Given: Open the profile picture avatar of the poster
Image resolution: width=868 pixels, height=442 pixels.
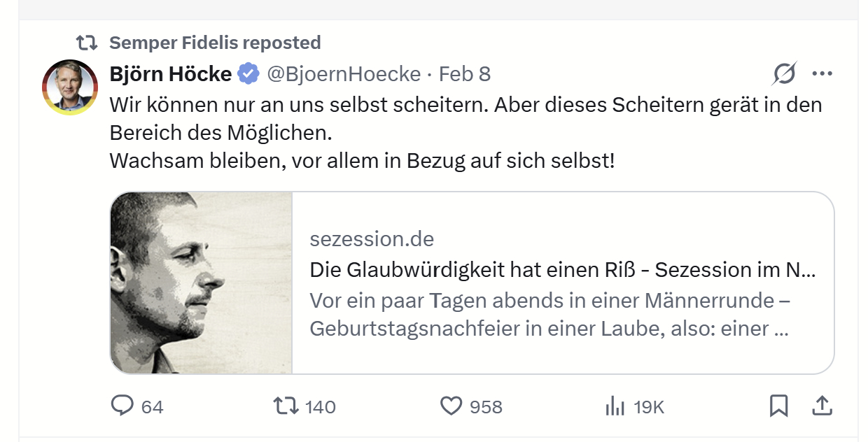Looking at the screenshot, I should [x=70, y=87].
